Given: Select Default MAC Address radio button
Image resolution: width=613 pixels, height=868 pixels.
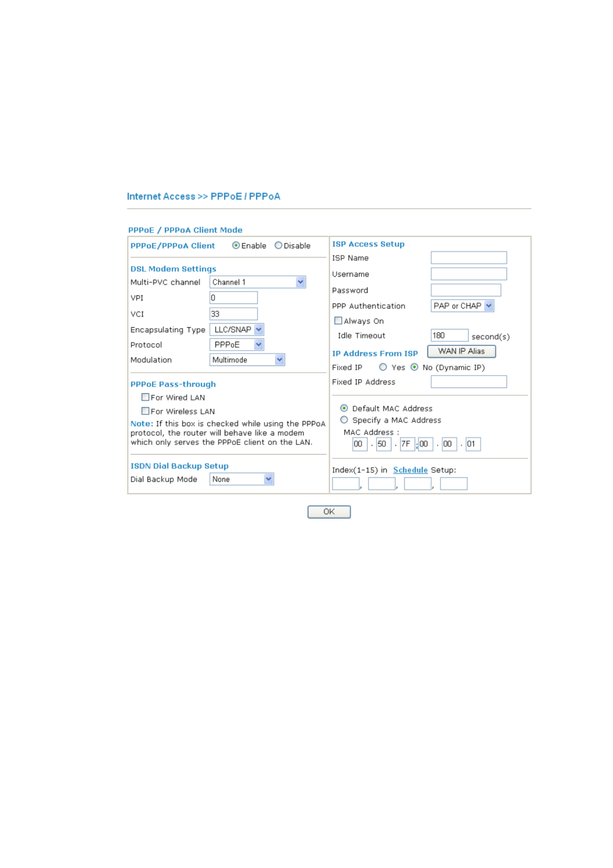Looking at the screenshot, I should (x=344, y=408).
